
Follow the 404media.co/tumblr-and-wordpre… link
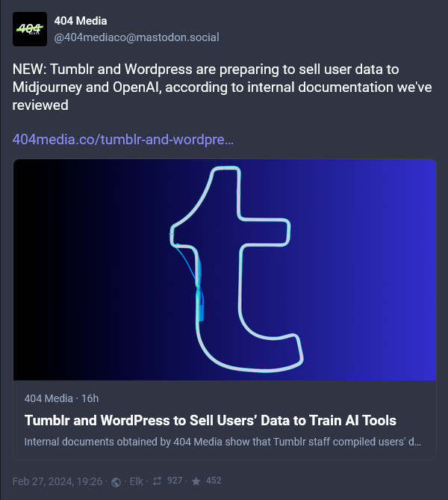(123, 140)
